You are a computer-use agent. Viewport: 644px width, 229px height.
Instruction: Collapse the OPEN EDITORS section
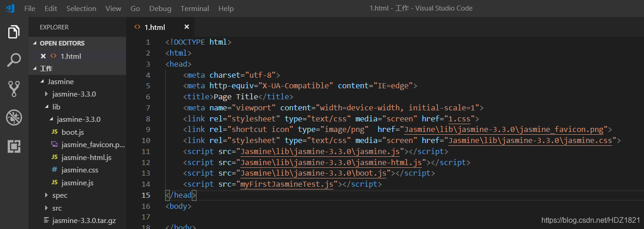pyautogui.click(x=34, y=43)
